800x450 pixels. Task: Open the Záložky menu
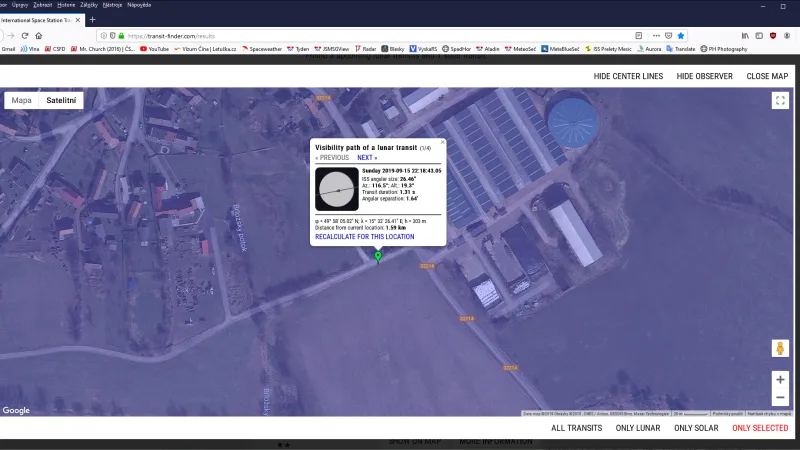pyautogui.click(x=91, y=5)
